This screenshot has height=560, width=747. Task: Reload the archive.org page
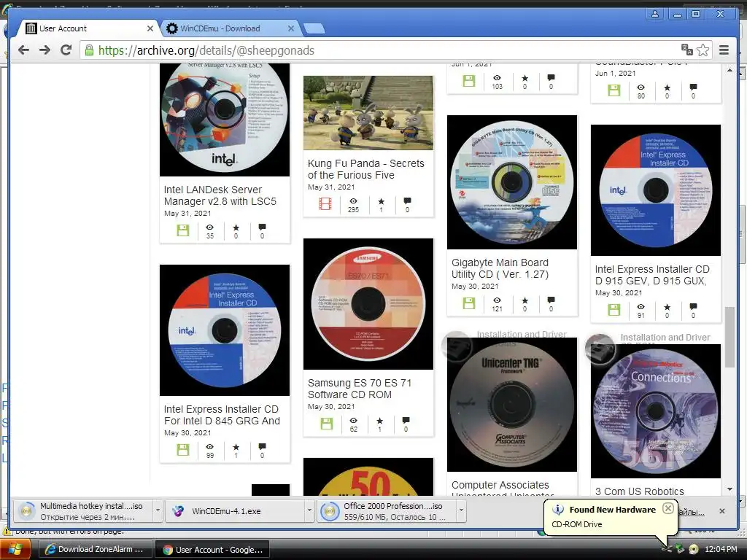tap(66, 50)
